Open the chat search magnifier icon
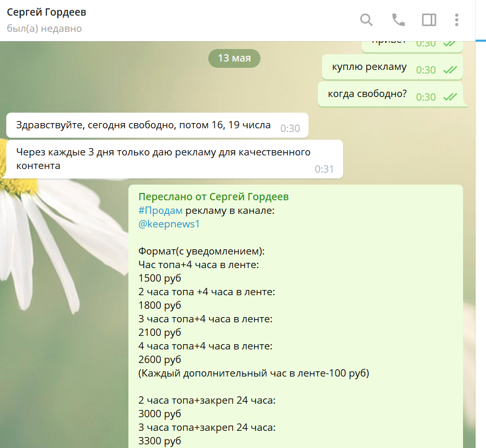The height and width of the screenshot is (448, 486). [x=366, y=20]
